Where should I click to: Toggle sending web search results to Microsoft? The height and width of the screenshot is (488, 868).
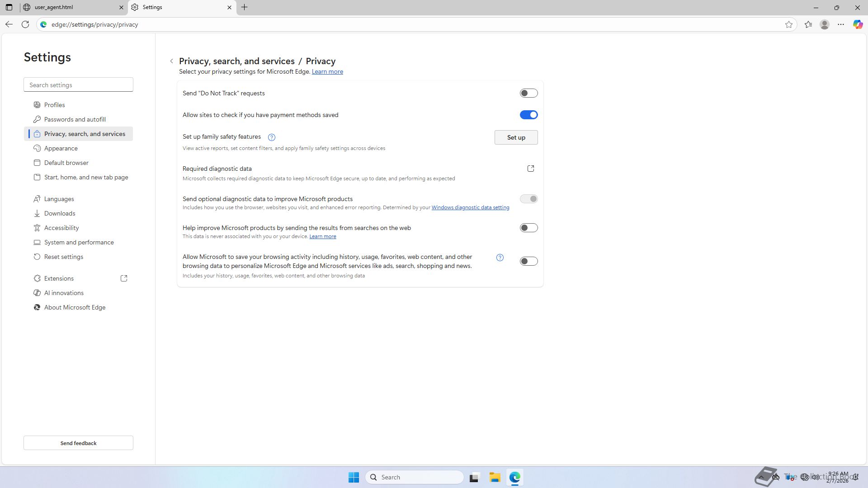click(528, 228)
